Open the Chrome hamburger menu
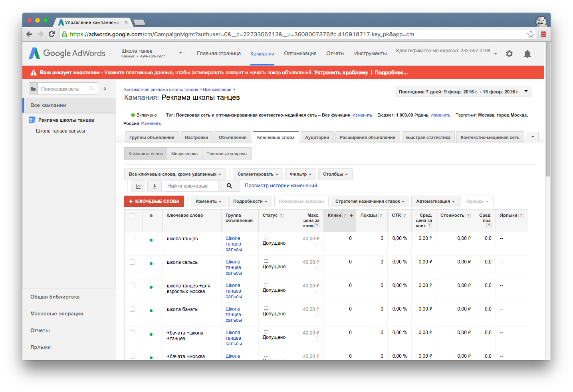Viewport: 573px width, 392px height. click(x=543, y=34)
